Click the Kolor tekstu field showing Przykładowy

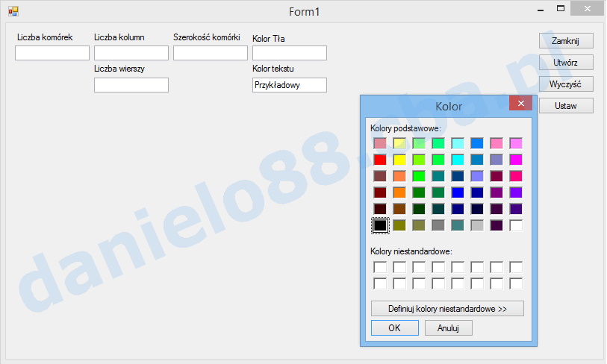[290, 85]
